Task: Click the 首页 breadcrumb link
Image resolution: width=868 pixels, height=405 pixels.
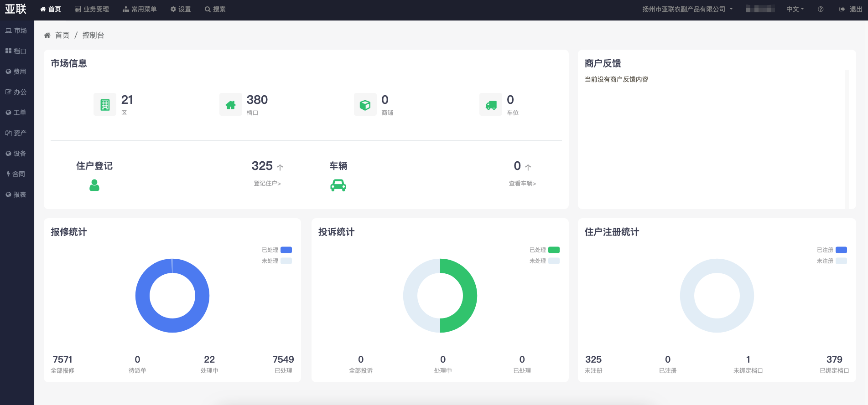Action: (62, 35)
